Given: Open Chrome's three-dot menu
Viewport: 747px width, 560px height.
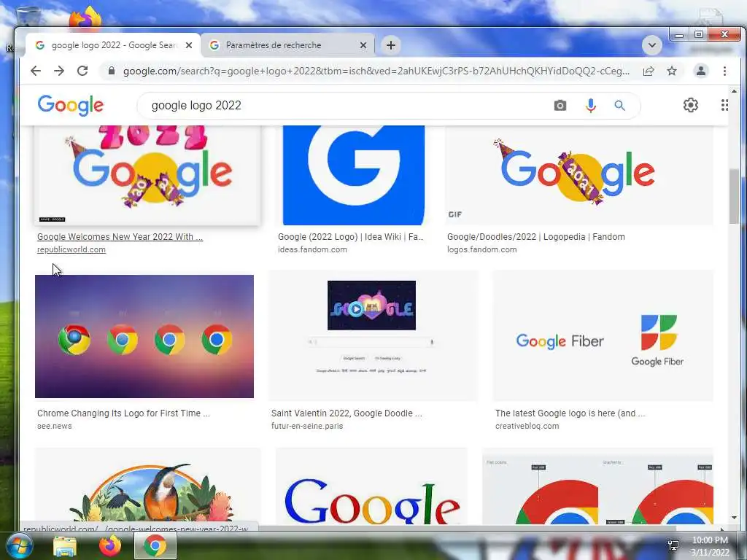Looking at the screenshot, I should click(724, 71).
